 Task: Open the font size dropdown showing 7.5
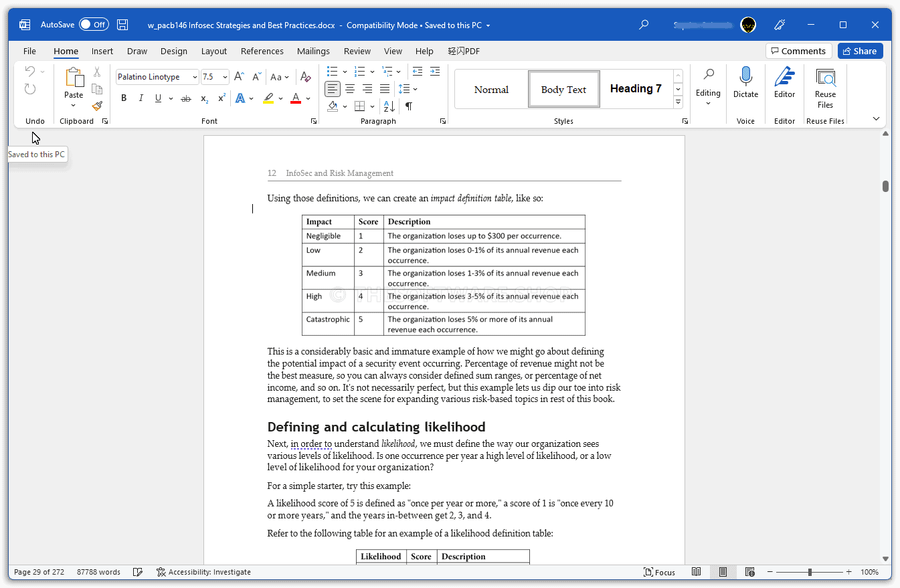coord(225,77)
